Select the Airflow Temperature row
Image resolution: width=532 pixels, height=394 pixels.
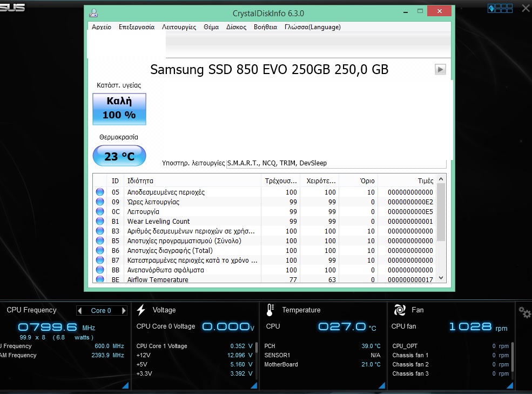click(x=265, y=279)
